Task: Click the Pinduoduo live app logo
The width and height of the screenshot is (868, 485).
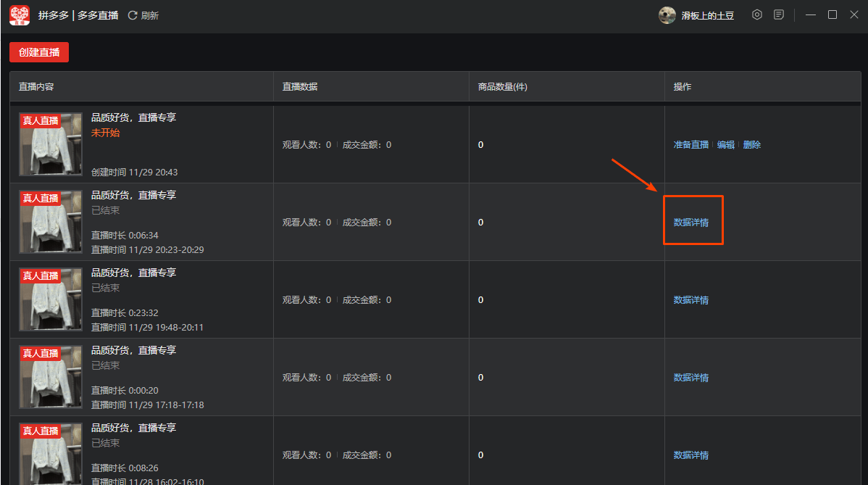Action: (20, 15)
